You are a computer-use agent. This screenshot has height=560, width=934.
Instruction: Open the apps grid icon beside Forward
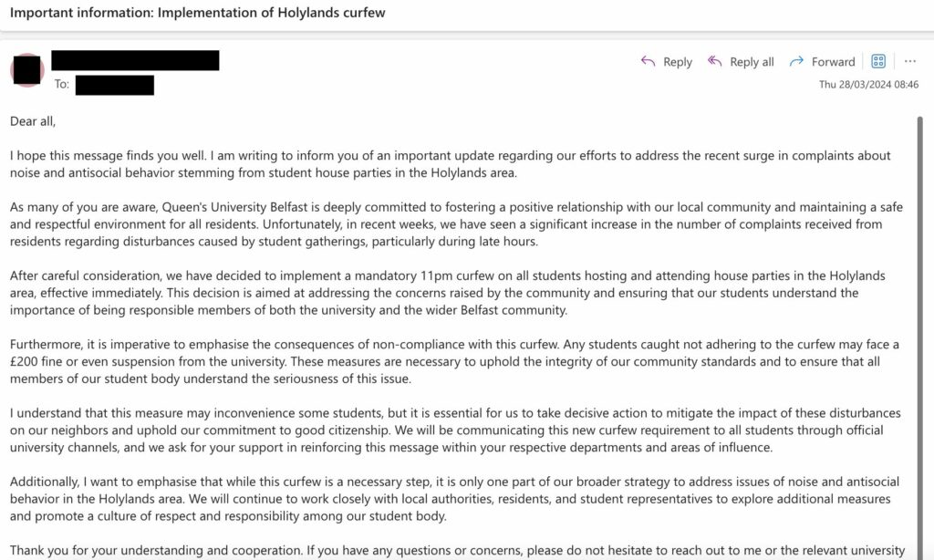click(x=878, y=61)
